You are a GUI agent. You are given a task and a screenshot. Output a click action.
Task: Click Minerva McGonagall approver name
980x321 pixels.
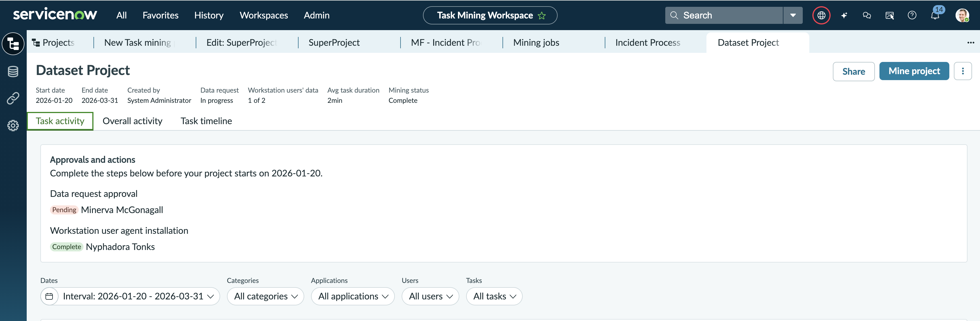(122, 210)
